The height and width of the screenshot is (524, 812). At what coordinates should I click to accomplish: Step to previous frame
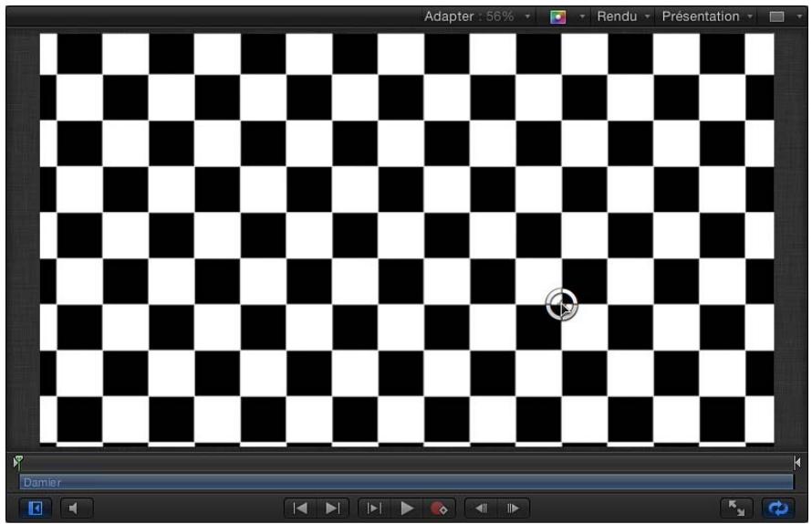click(x=481, y=508)
